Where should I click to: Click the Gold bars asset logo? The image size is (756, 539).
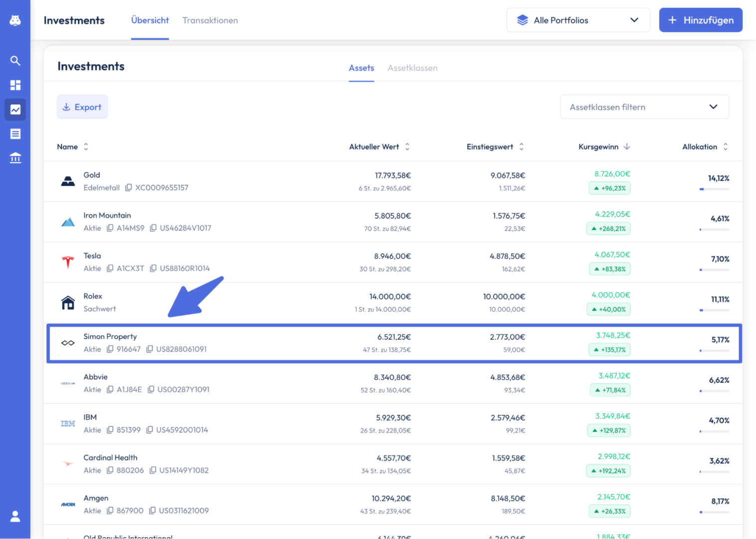tap(68, 181)
